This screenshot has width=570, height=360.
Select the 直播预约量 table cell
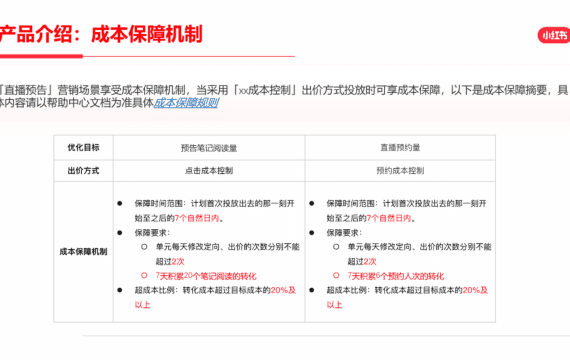(400, 148)
